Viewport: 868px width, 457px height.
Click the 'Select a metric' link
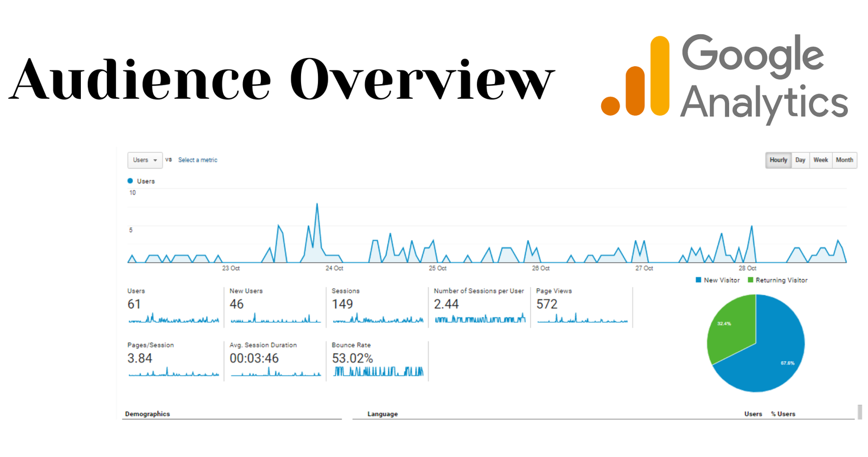197,160
